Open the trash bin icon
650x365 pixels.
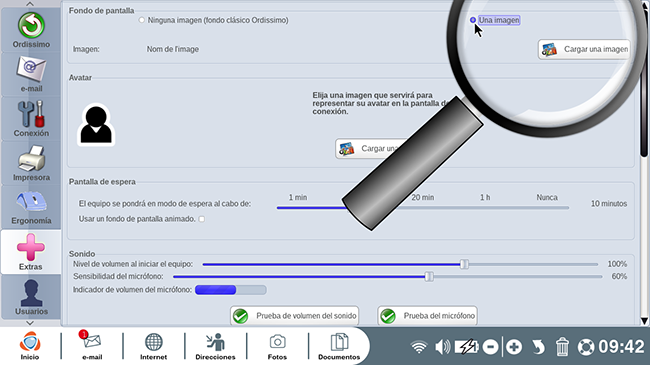[562, 347]
